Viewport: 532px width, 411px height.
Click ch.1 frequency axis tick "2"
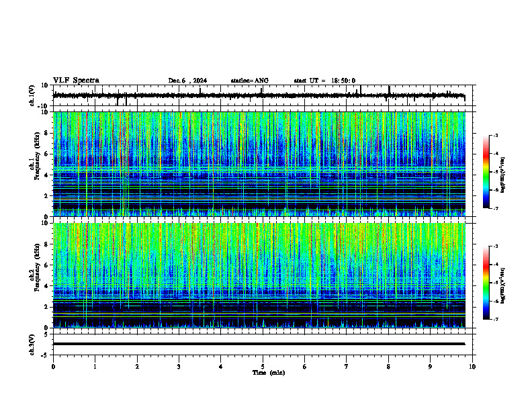click(46, 195)
